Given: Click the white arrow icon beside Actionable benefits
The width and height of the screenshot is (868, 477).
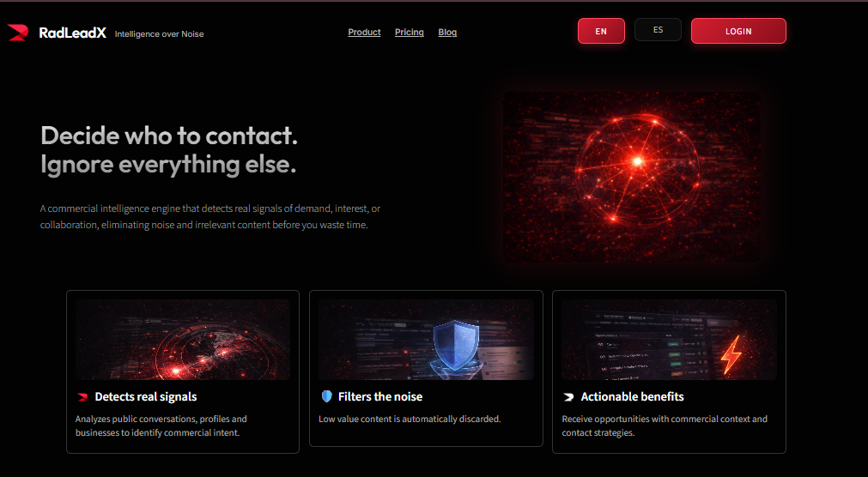Looking at the screenshot, I should [x=568, y=396].
